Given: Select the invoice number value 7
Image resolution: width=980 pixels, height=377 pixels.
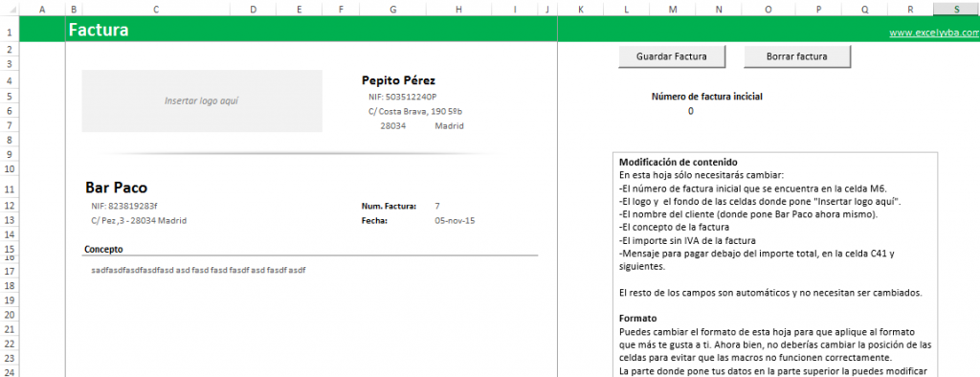Looking at the screenshot, I should 438,206.
